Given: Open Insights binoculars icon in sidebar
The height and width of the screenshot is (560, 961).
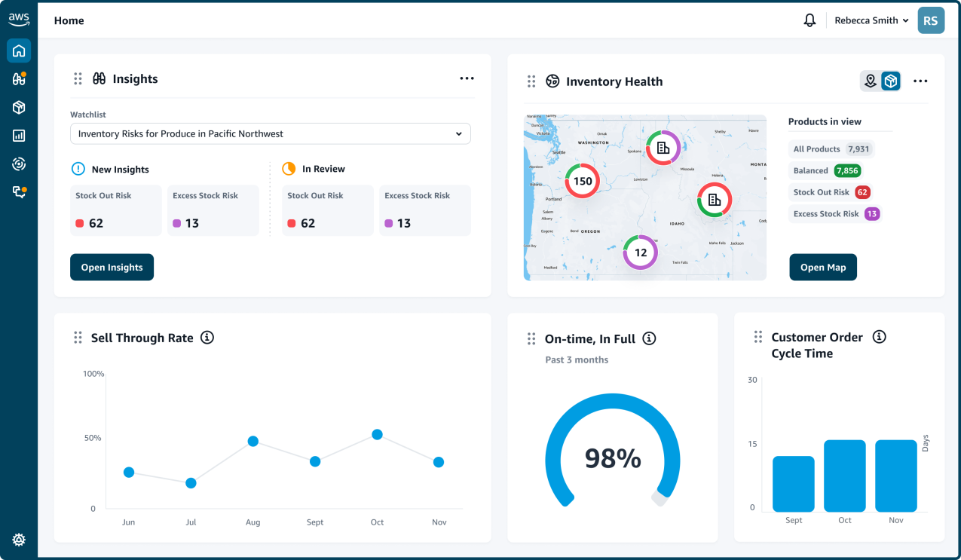Looking at the screenshot, I should 19,79.
